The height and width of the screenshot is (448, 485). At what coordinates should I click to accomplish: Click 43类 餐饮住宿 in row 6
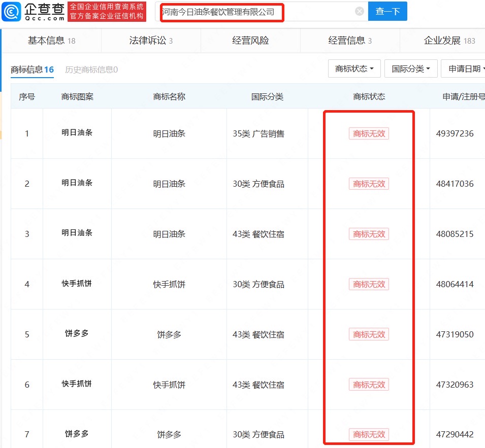click(x=258, y=385)
